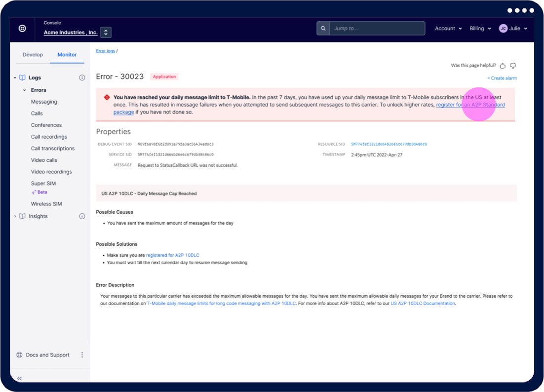
Task: Click the JC user avatar
Action: 503,29
